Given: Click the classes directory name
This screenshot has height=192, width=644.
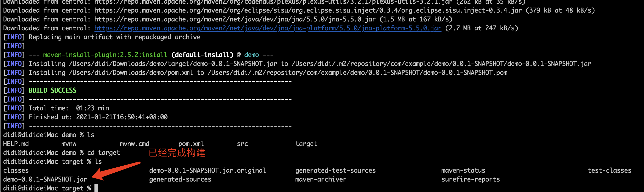Looking at the screenshot, I should [x=16, y=171].
